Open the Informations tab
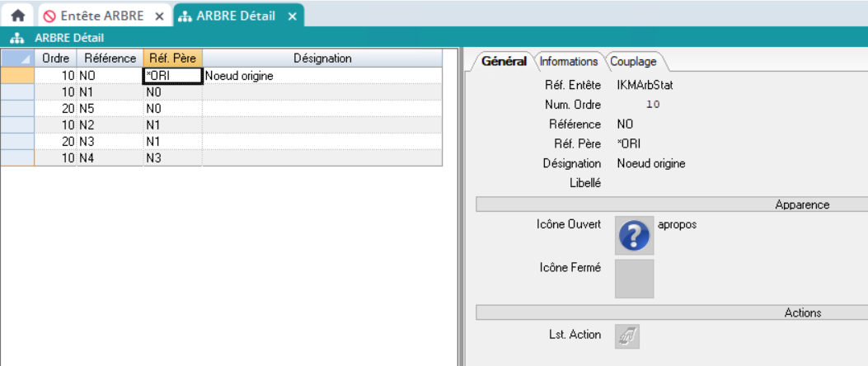The image size is (868, 366). (568, 61)
